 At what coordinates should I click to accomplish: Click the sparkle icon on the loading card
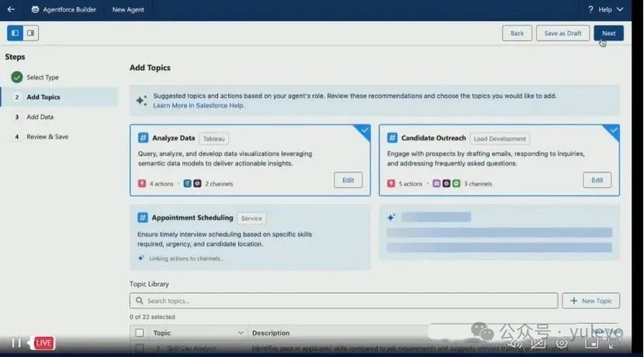(x=391, y=217)
